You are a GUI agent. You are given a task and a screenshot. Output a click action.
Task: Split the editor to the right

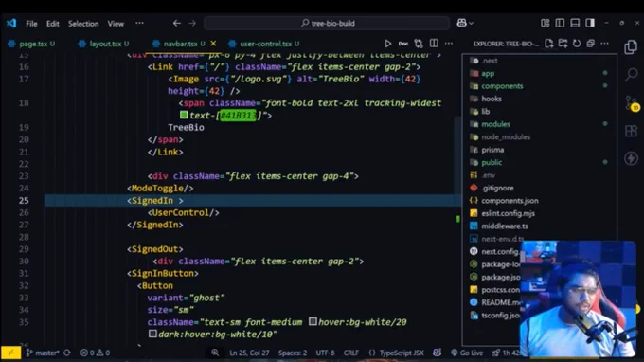point(434,44)
